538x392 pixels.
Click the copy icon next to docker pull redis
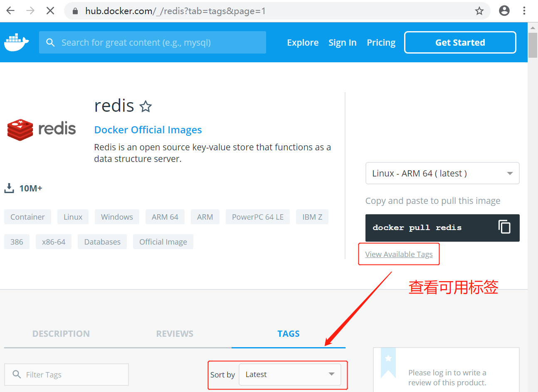point(504,227)
